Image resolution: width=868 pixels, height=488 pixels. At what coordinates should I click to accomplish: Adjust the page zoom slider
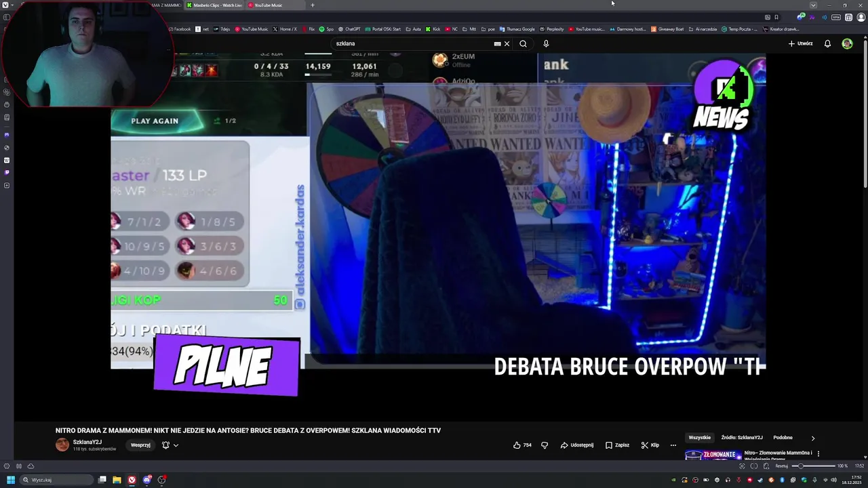pyautogui.click(x=814, y=466)
